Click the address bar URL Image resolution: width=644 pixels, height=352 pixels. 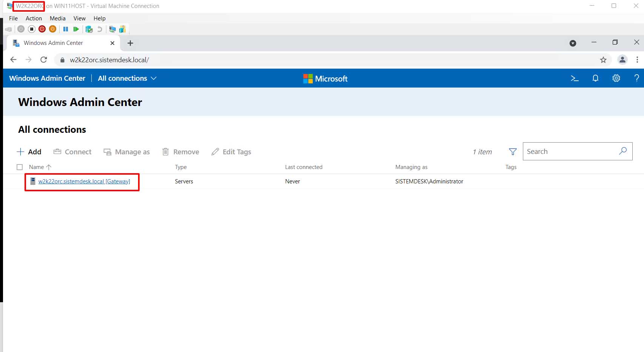[x=109, y=60]
